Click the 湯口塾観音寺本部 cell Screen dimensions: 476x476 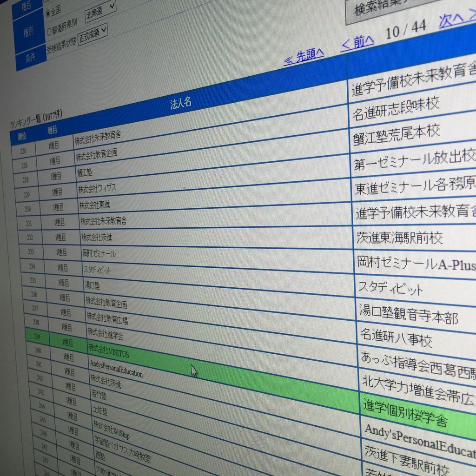pyautogui.click(x=409, y=314)
